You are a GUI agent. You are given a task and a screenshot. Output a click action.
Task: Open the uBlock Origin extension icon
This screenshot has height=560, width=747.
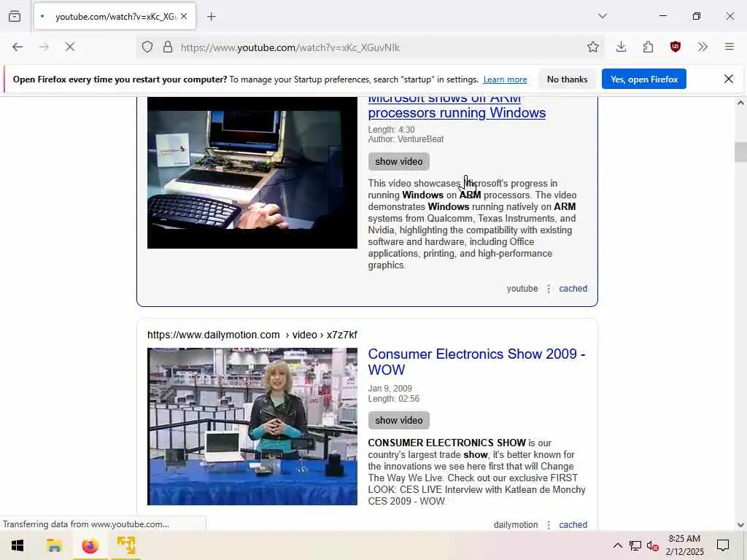(x=675, y=47)
